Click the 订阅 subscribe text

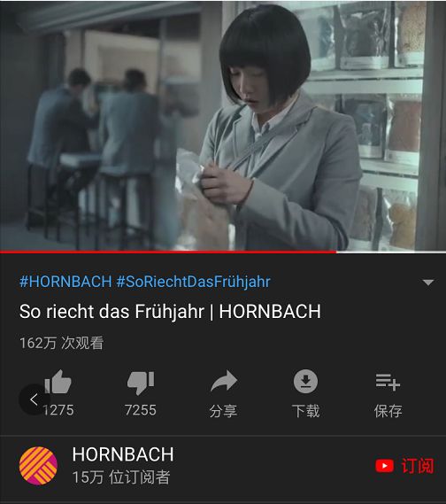418,466
